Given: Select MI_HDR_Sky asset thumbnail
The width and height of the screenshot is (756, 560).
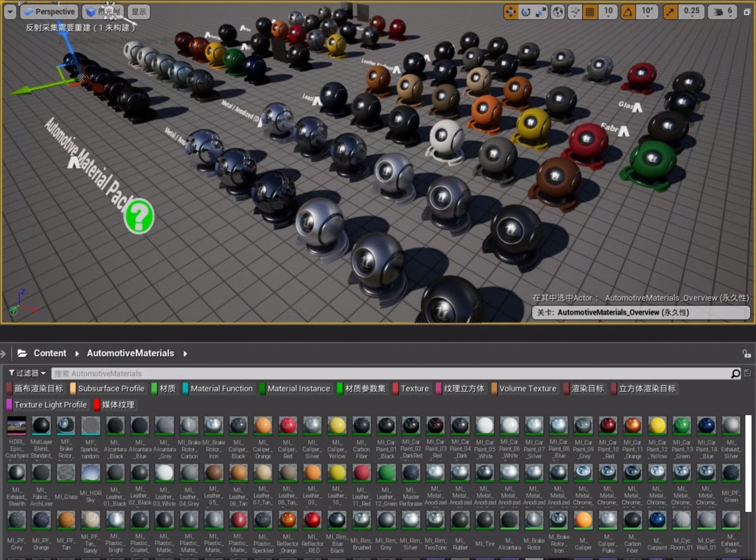Looking at the screenshot, I should tap(90, 473).
